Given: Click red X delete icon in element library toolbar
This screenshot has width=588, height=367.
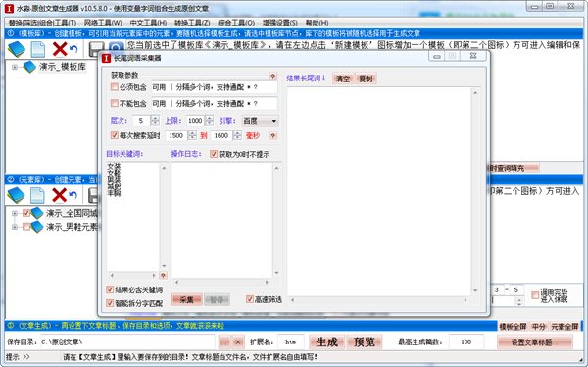Looking at the screenshot, I should [59, 195].
